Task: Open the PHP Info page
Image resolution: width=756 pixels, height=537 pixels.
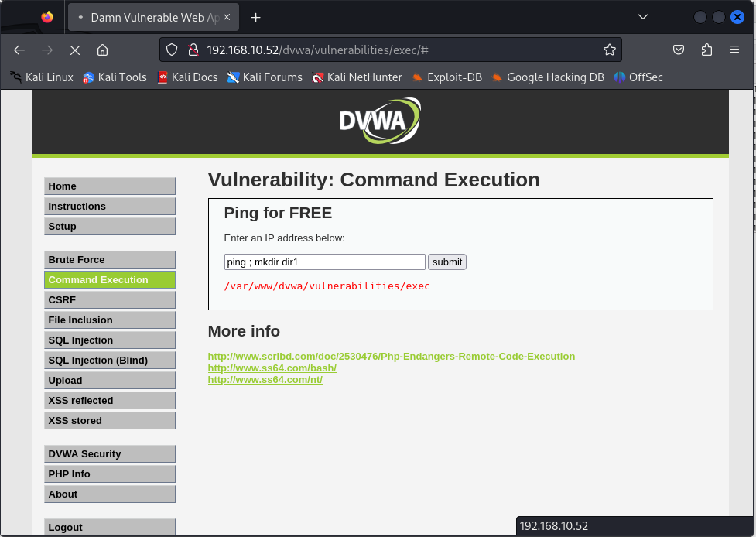Action: [110, 474]
